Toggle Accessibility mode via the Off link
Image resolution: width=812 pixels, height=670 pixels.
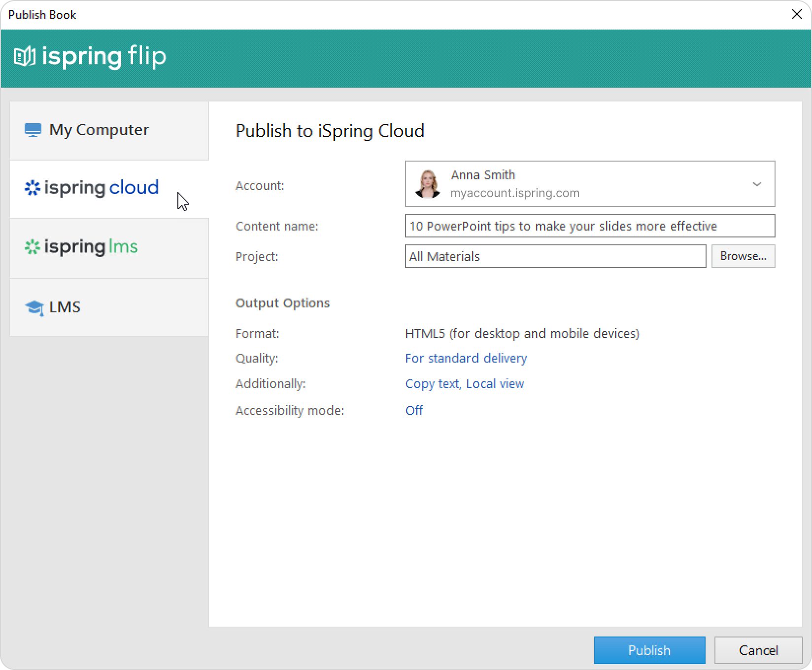[413, 410]
